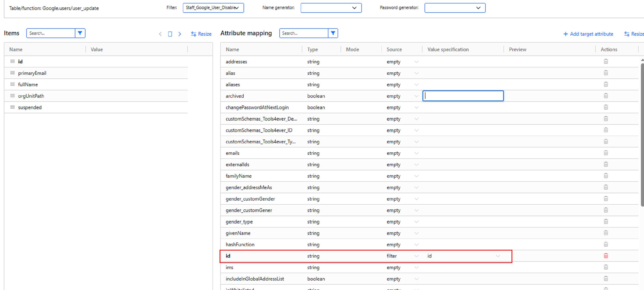Image resolution: width=644 pixels, height=290 pixels.
Task: Click the archived value specification input
Action: [x=463, y=96]
